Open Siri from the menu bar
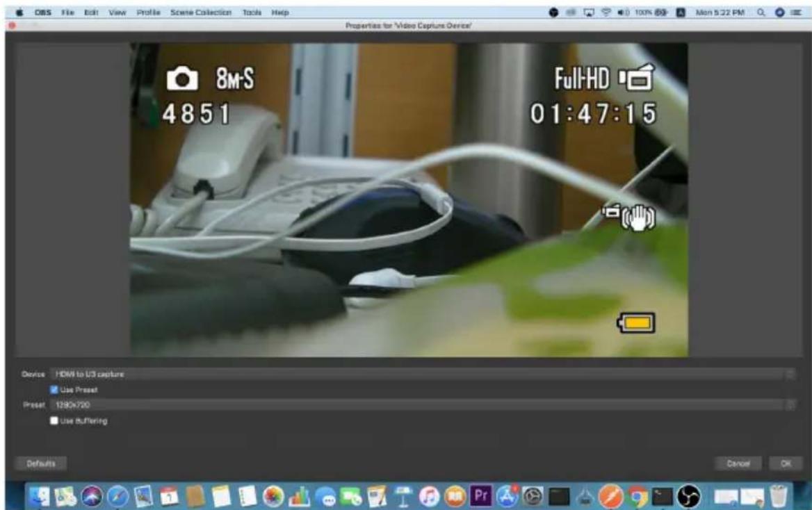 [x=779, y=13]
